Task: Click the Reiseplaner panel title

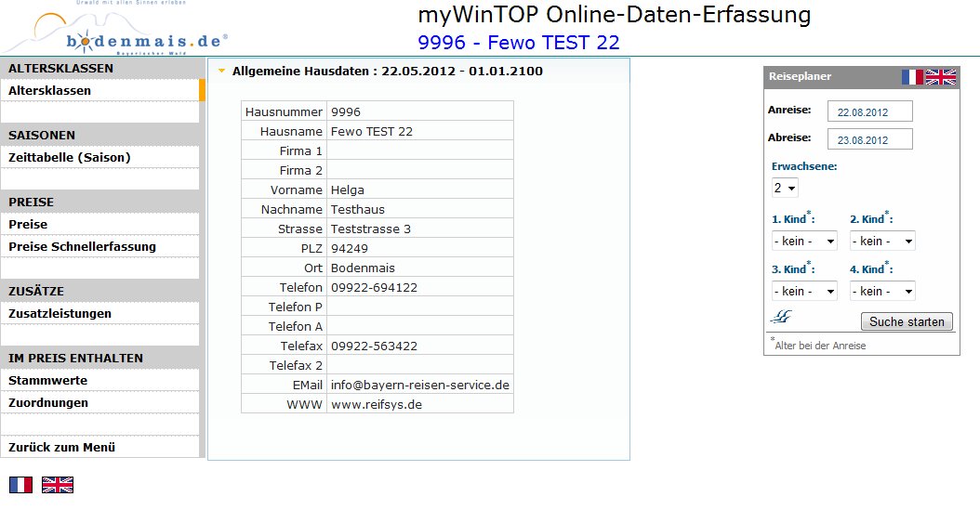Action: tap(800, 76)
